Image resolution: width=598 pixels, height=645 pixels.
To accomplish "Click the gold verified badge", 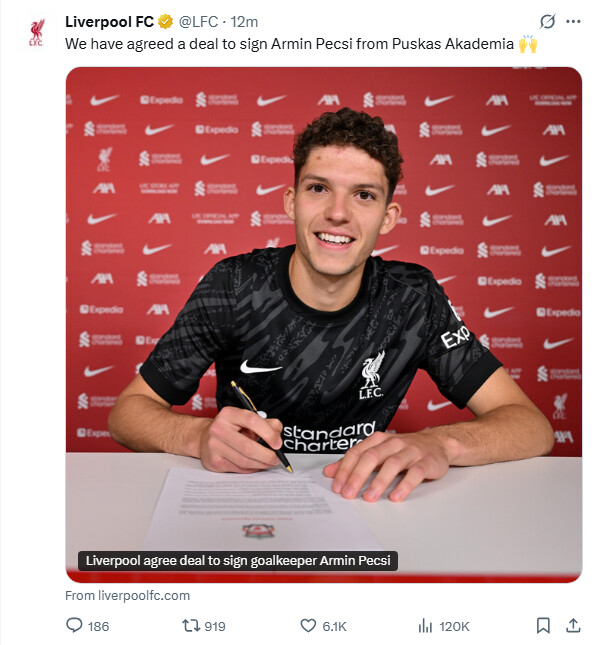I will tap(165, 21).
